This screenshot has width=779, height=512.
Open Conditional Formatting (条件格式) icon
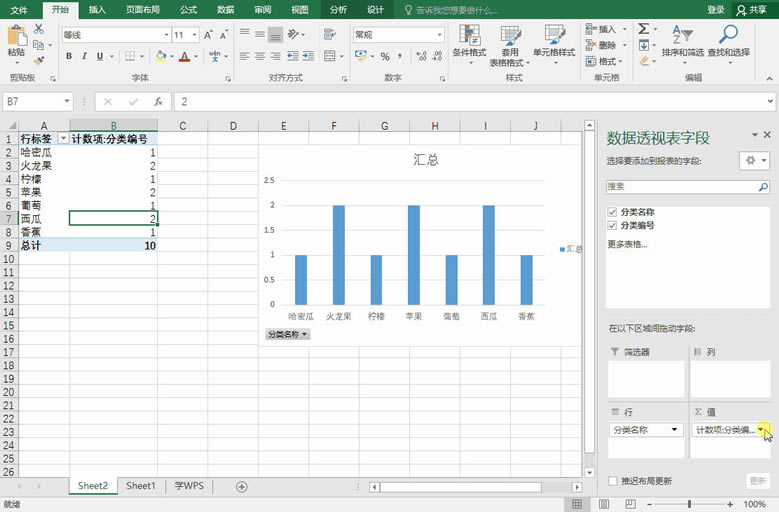469,42
